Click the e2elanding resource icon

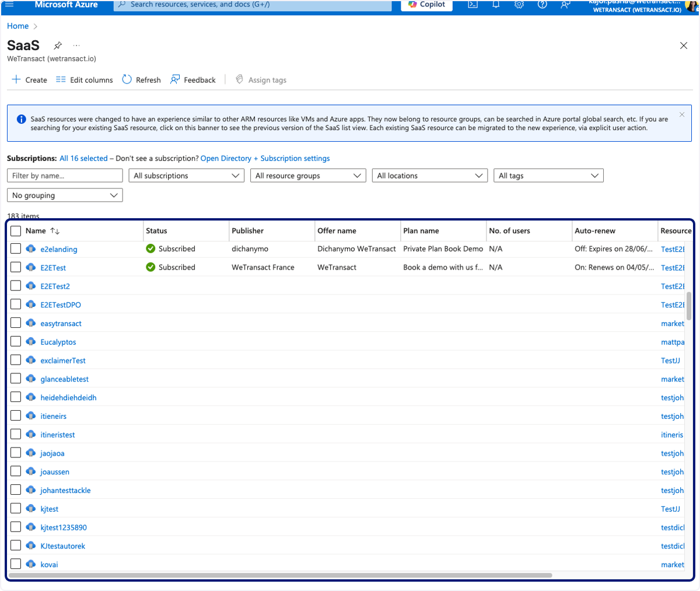click(32, 249)
